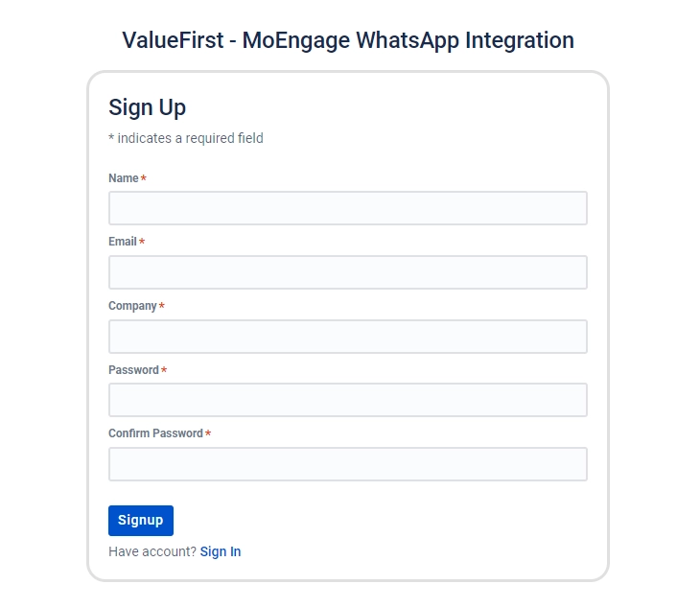Focus the Email text box

[x=347, y=272]
